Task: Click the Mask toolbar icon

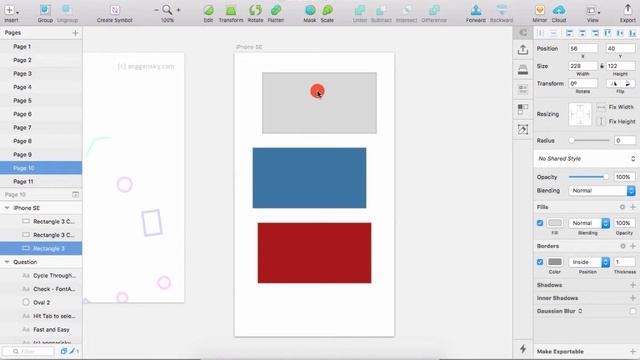Action: pos(310,10)
